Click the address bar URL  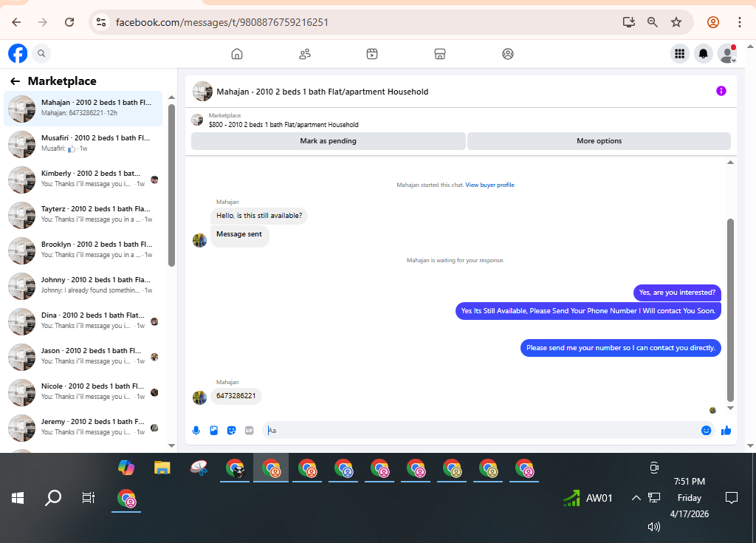click(221, 22)
